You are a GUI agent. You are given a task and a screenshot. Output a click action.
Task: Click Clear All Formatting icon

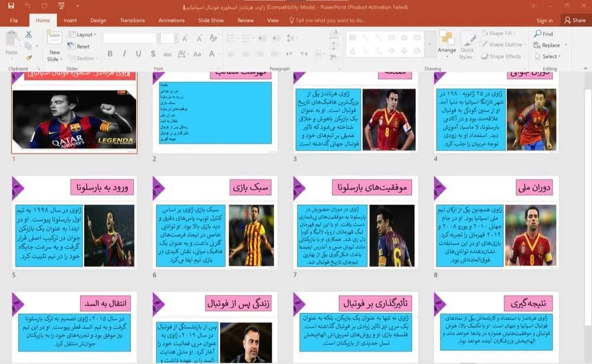tap(213, 38)
